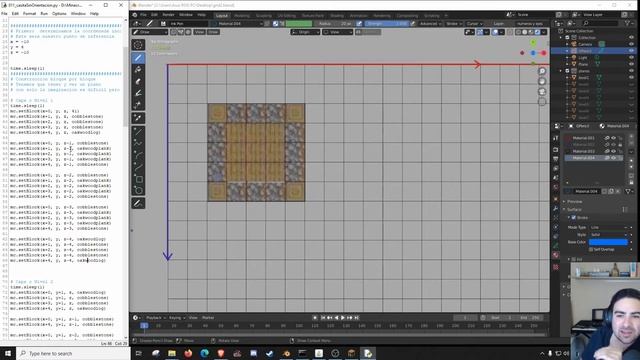Select the Arc tool
The width and height of the screenshot is (640, 360).
[x=138, y=155]
